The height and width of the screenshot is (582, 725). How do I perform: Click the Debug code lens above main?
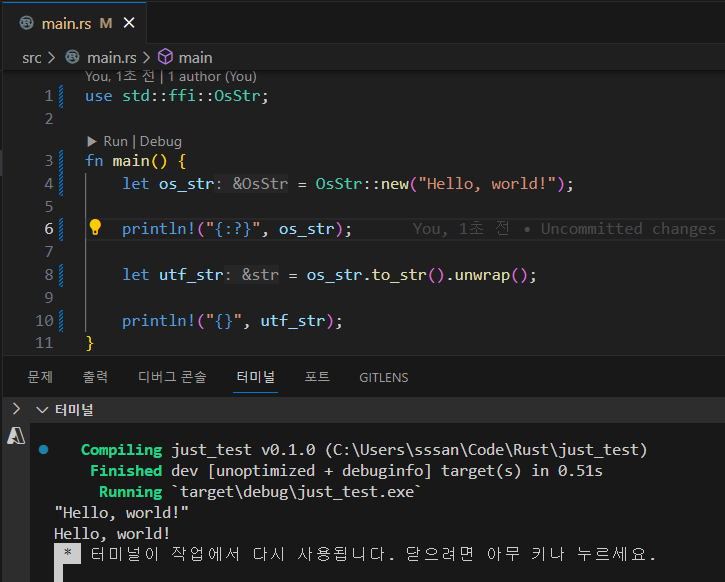click(160, 141)
